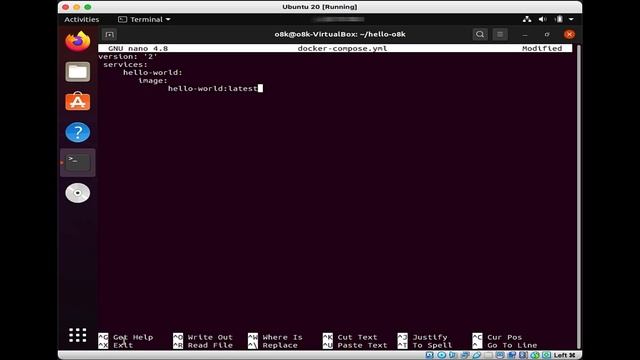Minimize the terminal window
Screen dimensions: 640x360
pos(525,35)
